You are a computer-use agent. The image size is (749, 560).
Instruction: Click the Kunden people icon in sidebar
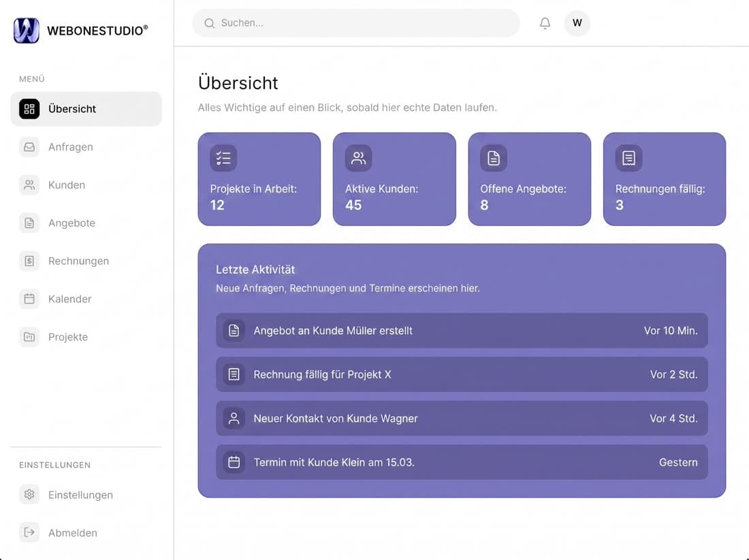[x=29, y=185]
